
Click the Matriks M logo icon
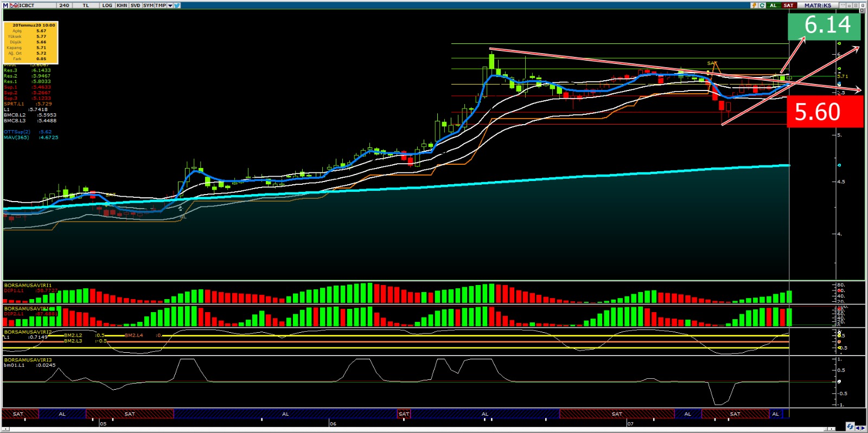pyautogui.click(x=5, y=5)
